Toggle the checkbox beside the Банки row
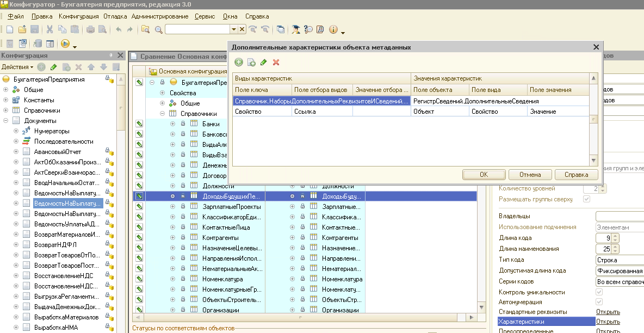The width and height of the screenshot is (644, 333). pyautogui.click(x=139, y=124)
